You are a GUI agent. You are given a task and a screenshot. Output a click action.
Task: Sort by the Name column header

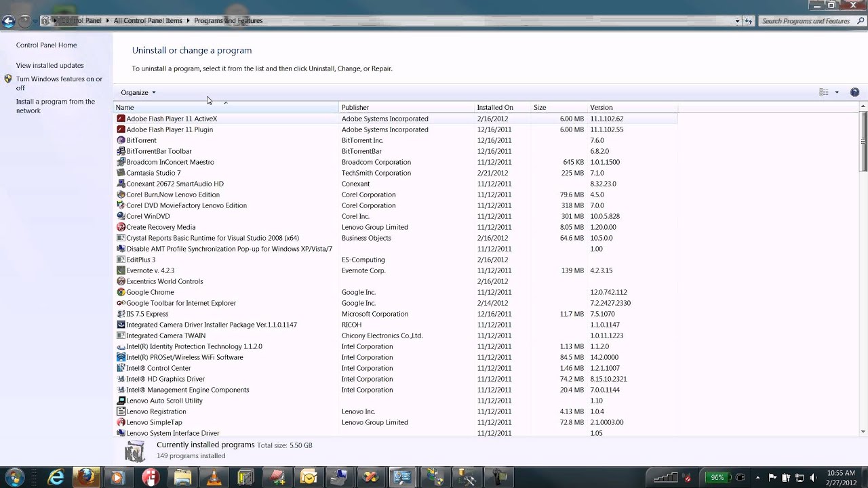(226, 107)
